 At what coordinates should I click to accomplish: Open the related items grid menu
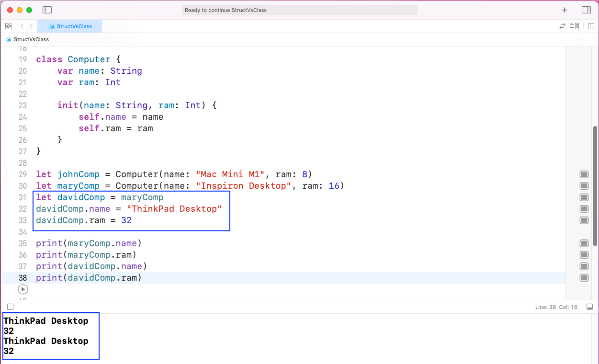(x=8, y=26)
